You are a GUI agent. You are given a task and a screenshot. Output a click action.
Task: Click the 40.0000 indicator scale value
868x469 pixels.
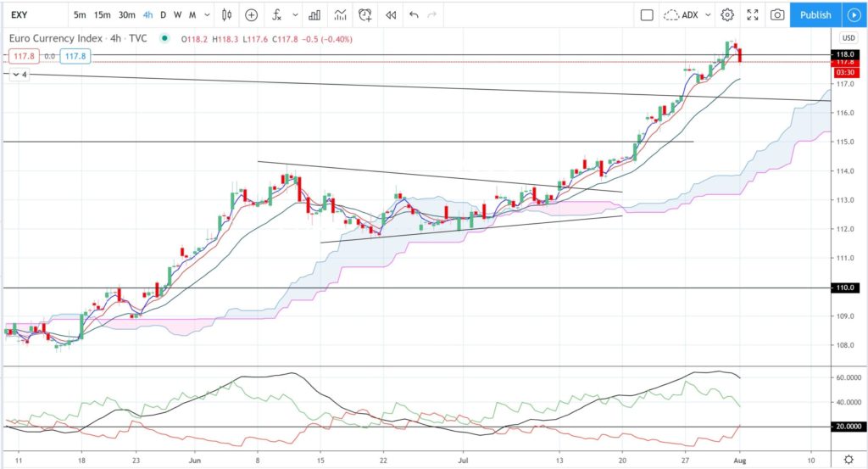click(849, 402)
